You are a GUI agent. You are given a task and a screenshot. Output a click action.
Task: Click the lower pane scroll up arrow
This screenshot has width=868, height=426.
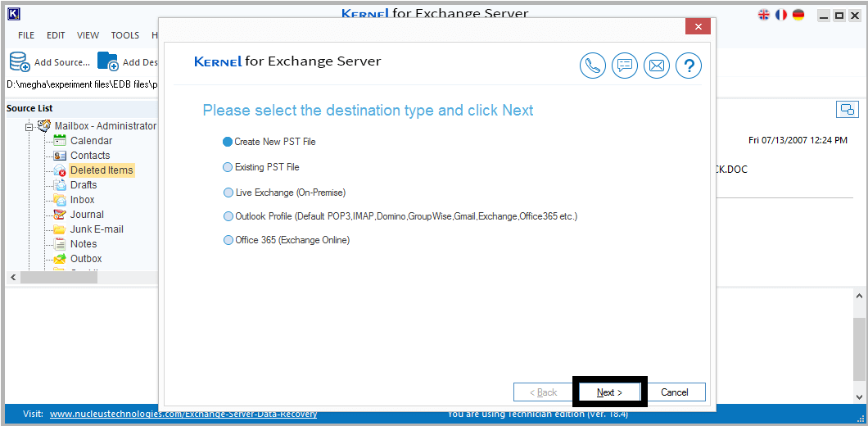click(859, 296)
